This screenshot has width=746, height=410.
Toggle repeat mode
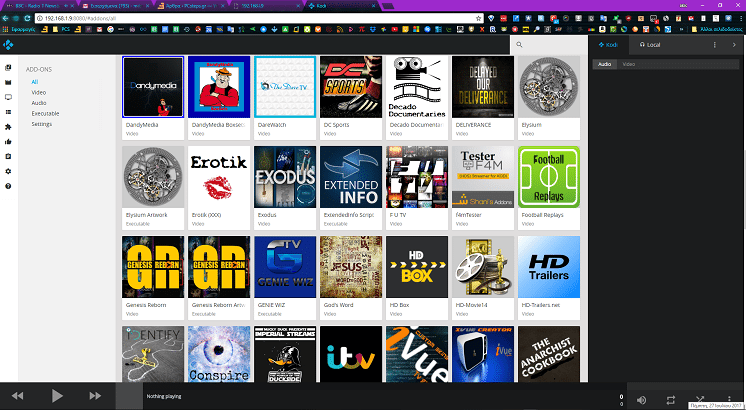click(x=671, y=400)
